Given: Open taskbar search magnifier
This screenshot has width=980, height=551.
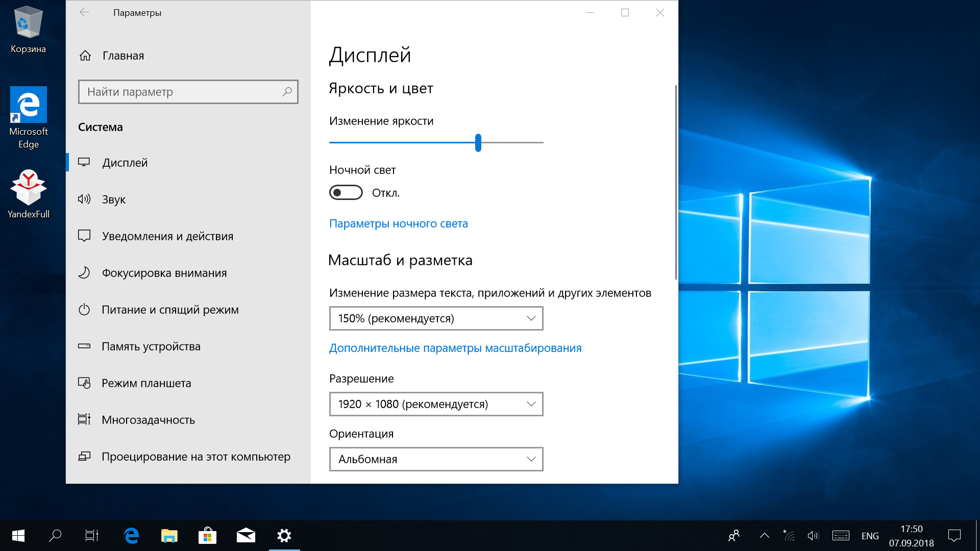Looking at the screenshot, I should tap(55, 536).
